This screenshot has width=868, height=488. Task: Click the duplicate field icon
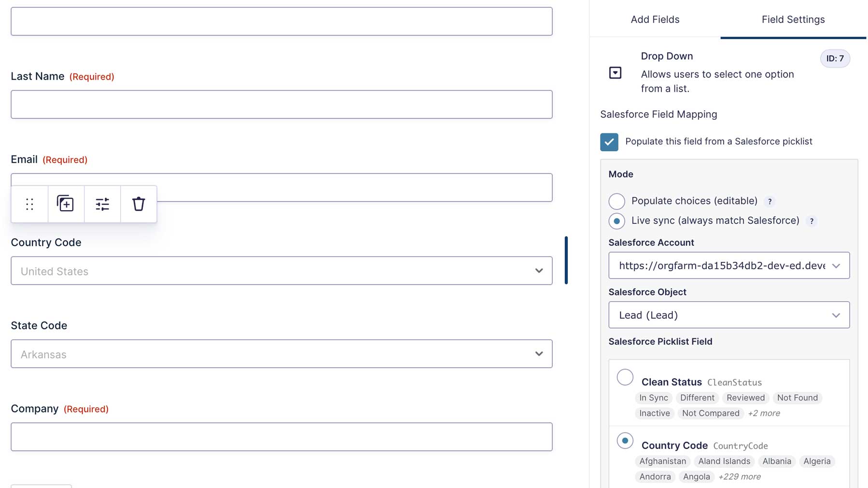[66, 204]
